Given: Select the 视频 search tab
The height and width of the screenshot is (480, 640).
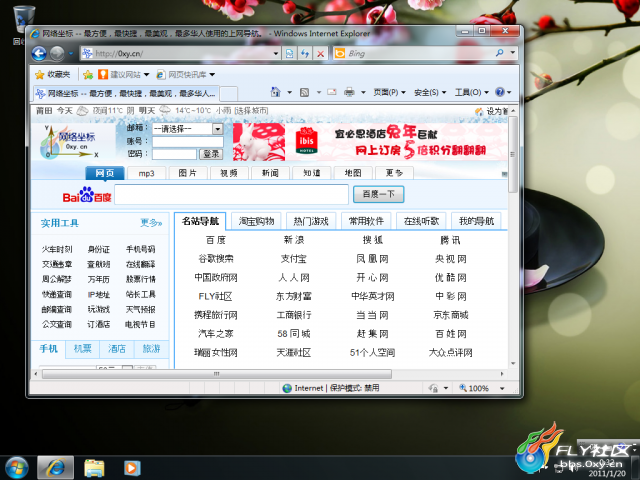Looking at the screenshot, I should click(x=229, y=173).
